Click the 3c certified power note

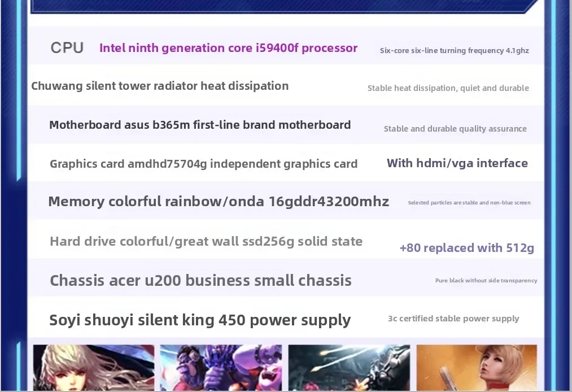pos(453,318)
